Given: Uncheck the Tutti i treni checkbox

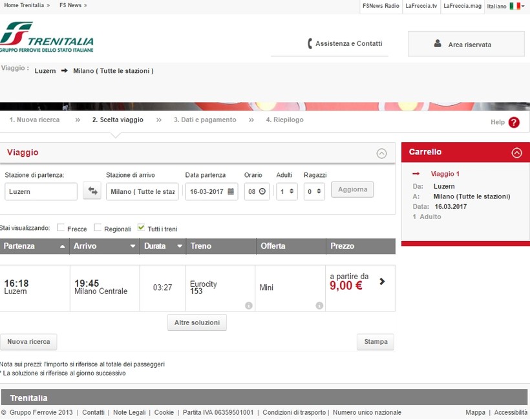Looking at the screenshot, I should 142,227.
